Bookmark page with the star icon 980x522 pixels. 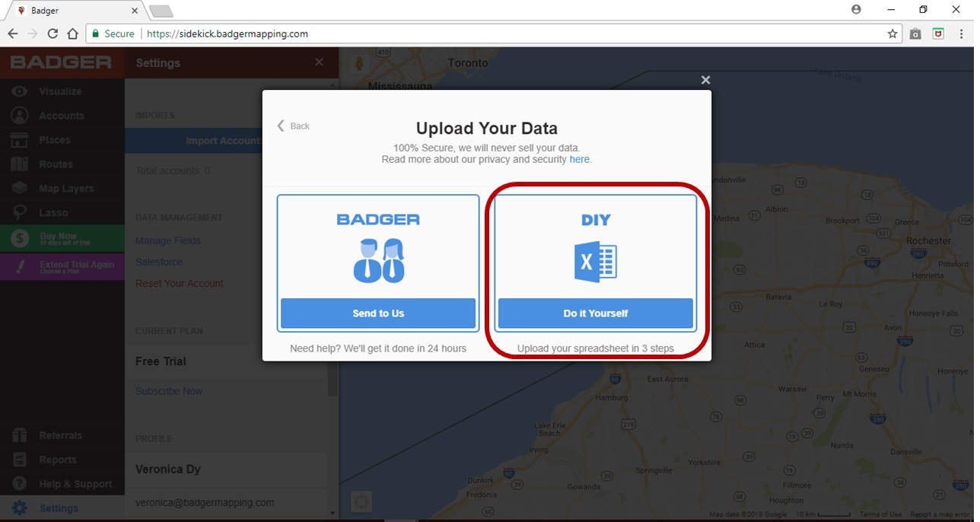(892, 33)
